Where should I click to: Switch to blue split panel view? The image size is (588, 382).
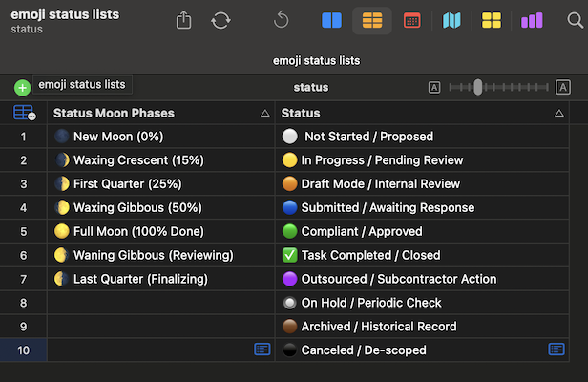coord(331,20)
